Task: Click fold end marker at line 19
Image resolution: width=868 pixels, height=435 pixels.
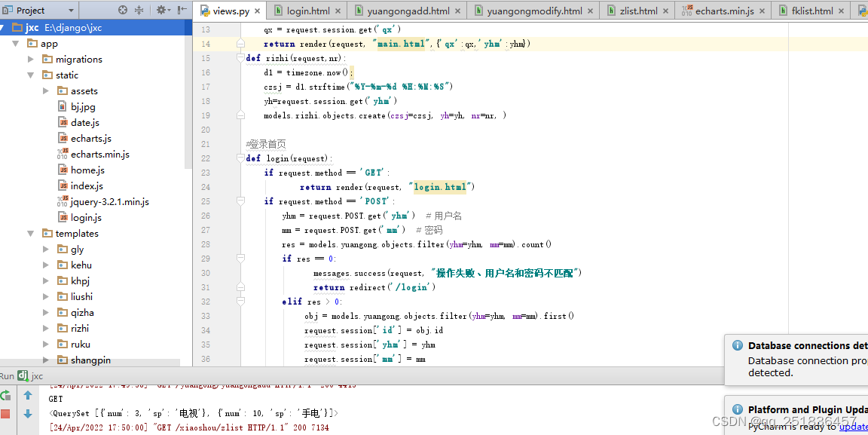Action: coord(240,115)
